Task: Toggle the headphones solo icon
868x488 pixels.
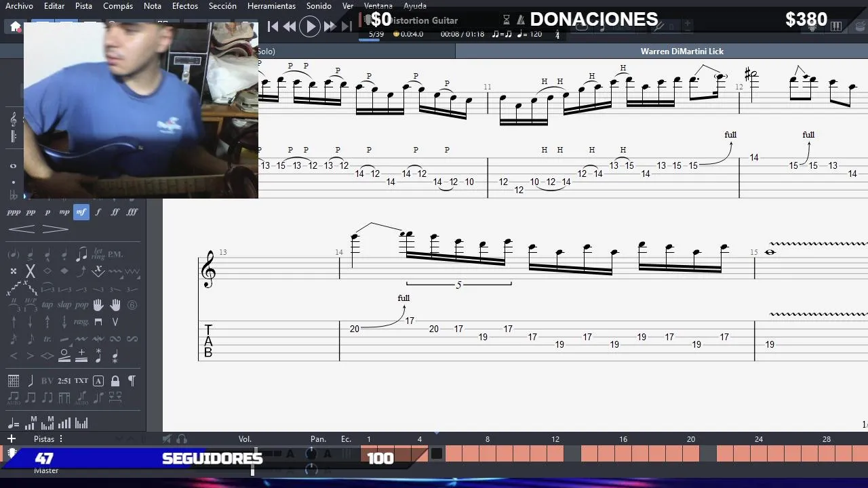Action: coord(181,439)
